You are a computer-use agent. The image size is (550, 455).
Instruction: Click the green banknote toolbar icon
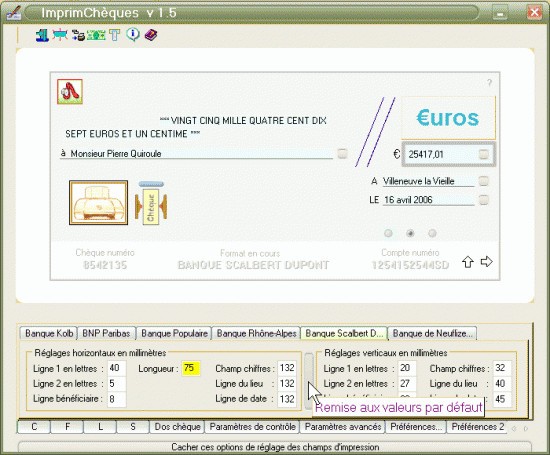[x=96, y=35]
